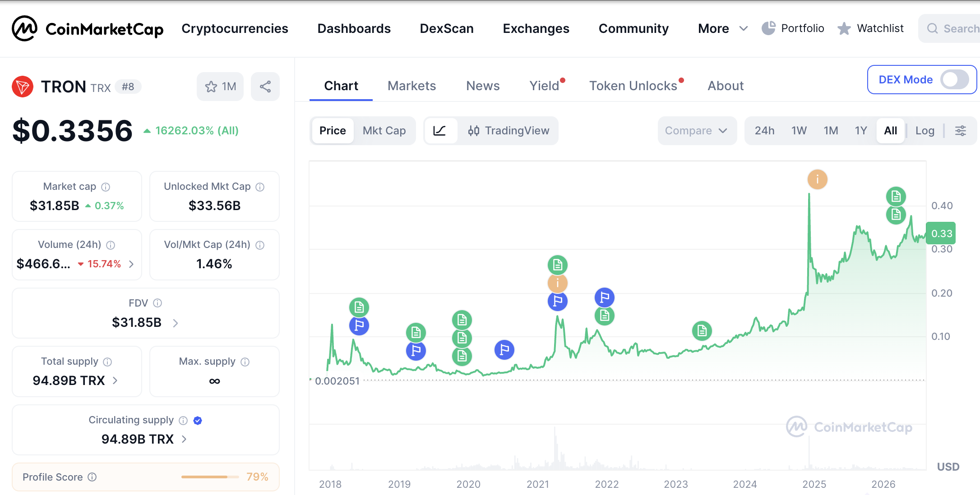Select 1Y time range

pyautogui.click(x=861, y=131)
